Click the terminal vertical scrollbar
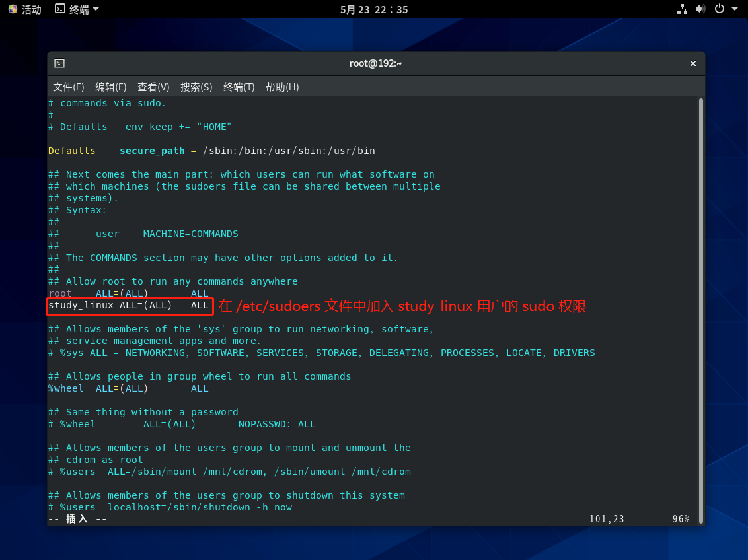Viewport: 748px width, 560px height. point(700,264)
